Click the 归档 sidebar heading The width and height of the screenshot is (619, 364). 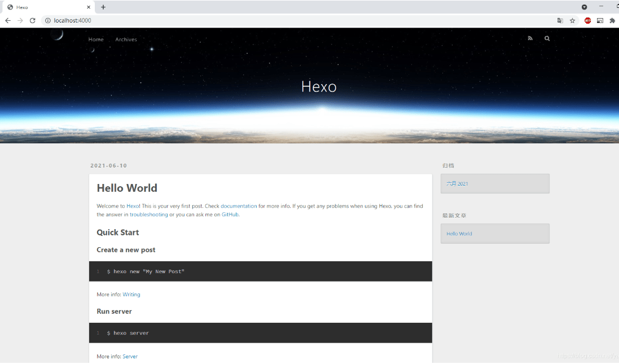click(x=448, y=165)
